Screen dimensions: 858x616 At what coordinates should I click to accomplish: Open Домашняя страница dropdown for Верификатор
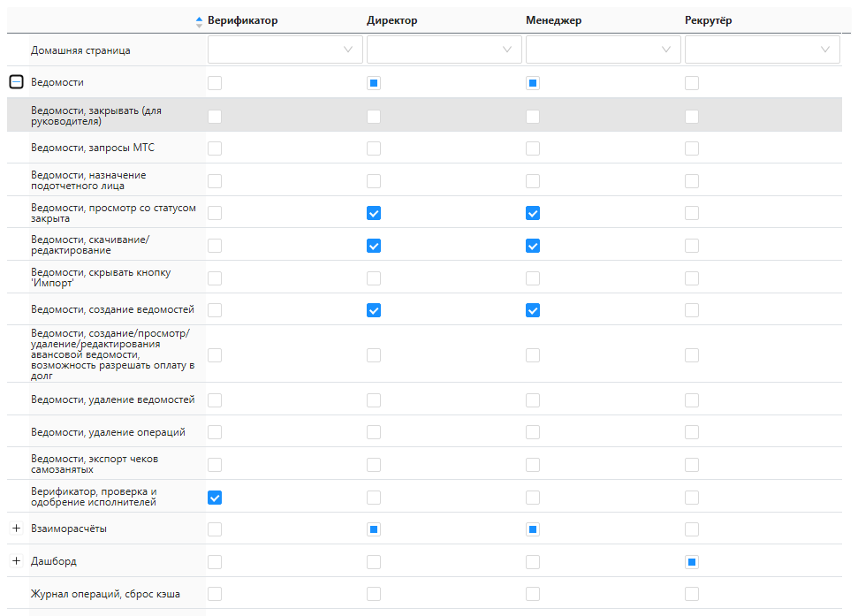tap(285, 49)
